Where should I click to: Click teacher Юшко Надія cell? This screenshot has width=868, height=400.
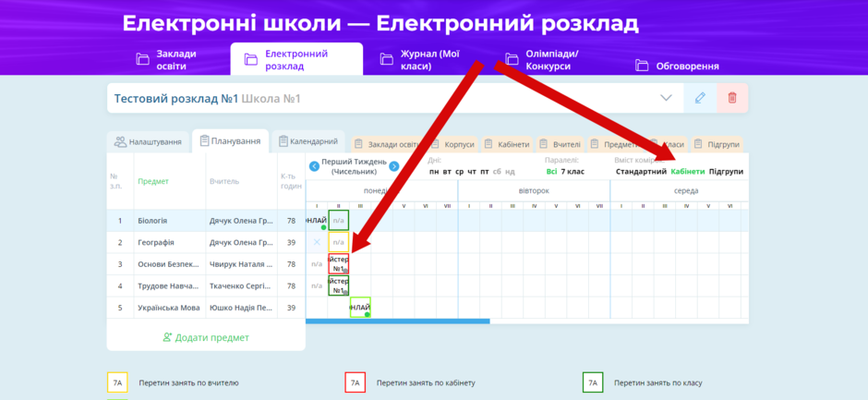(x=241, y=308)
